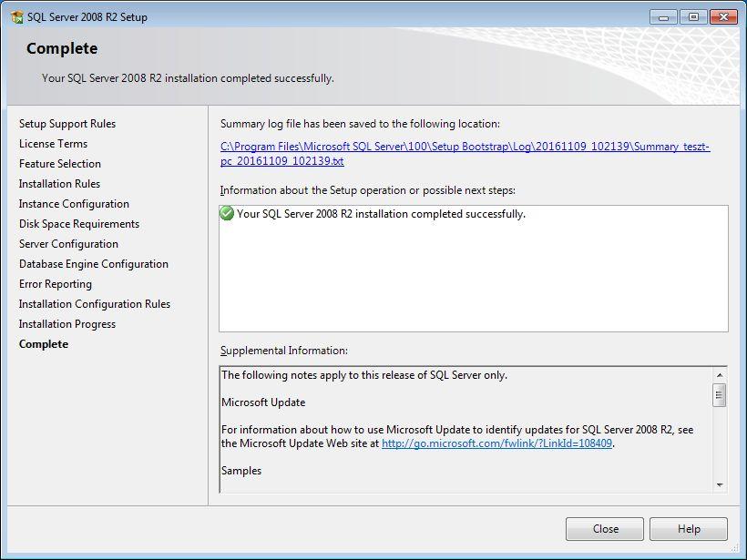The image size is (747, 560).
Task: Select the Setup Support Rules step
Action: pos(67,124)
